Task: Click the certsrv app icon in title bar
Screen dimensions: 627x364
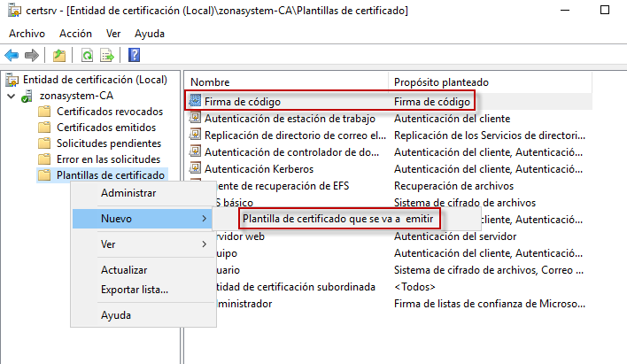Action: [x=14, y=10]
